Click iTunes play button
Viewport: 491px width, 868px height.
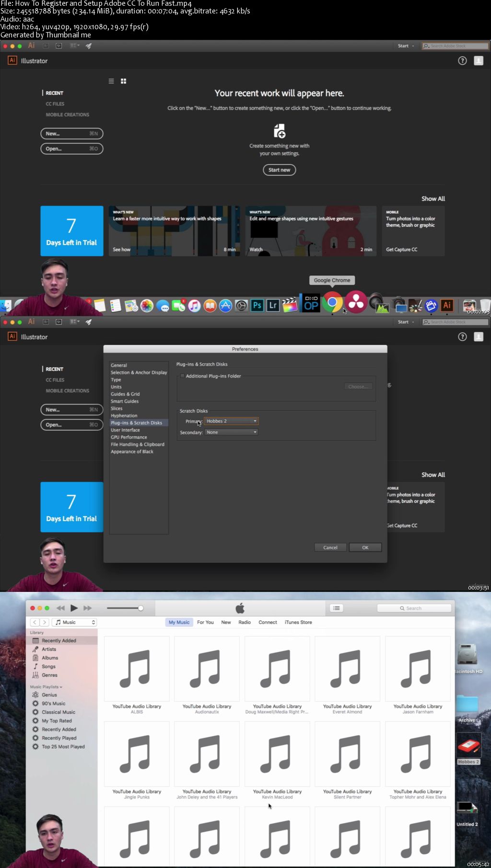click(74, 608)
